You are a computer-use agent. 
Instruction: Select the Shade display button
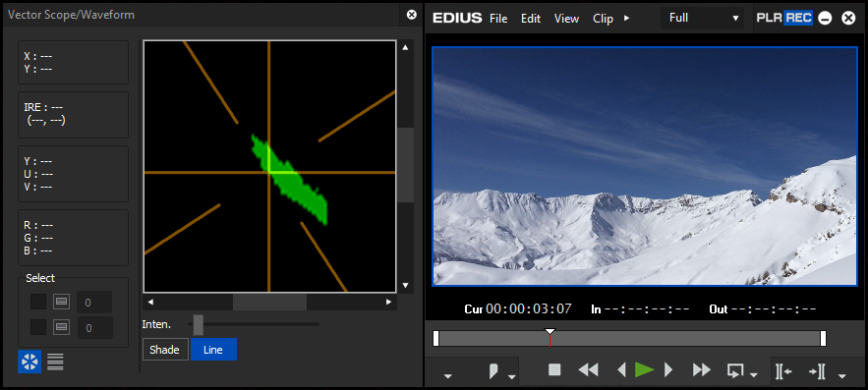(x=165, y=350)
